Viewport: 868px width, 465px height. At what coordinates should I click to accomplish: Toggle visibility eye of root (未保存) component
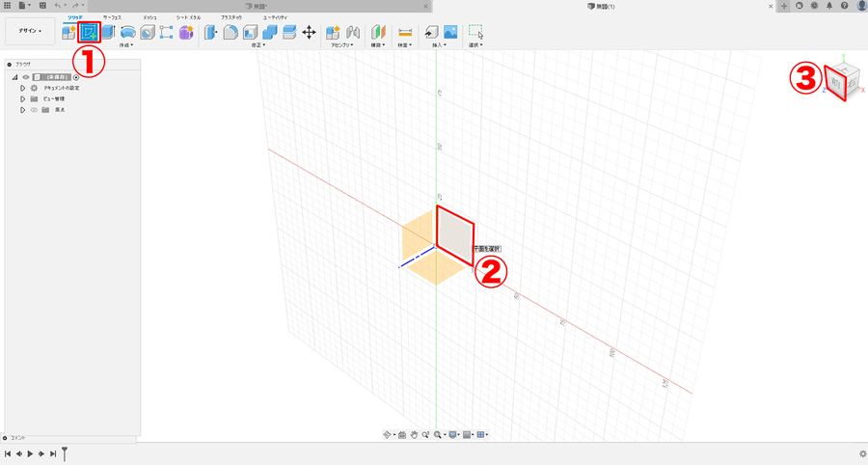(x=25, y=77)
